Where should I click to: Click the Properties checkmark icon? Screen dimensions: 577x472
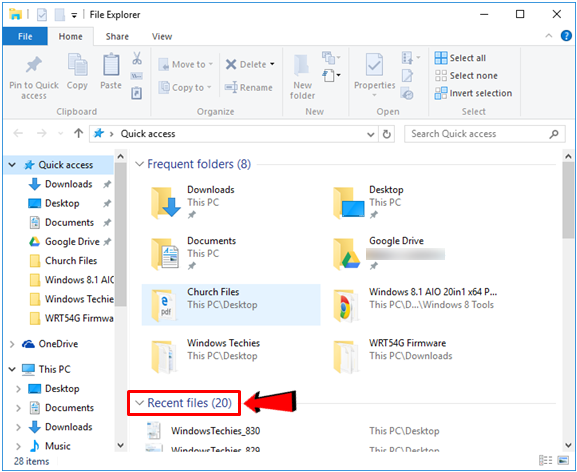pos(374,65)
